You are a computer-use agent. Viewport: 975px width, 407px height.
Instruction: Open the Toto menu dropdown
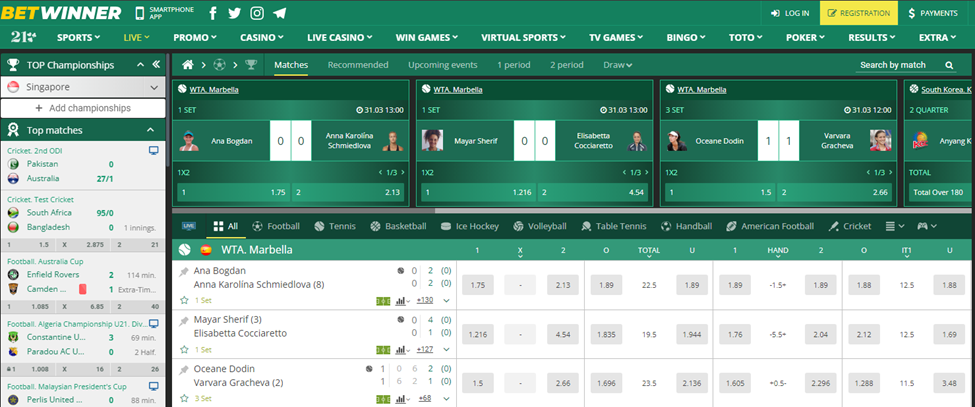coord(746,37)
